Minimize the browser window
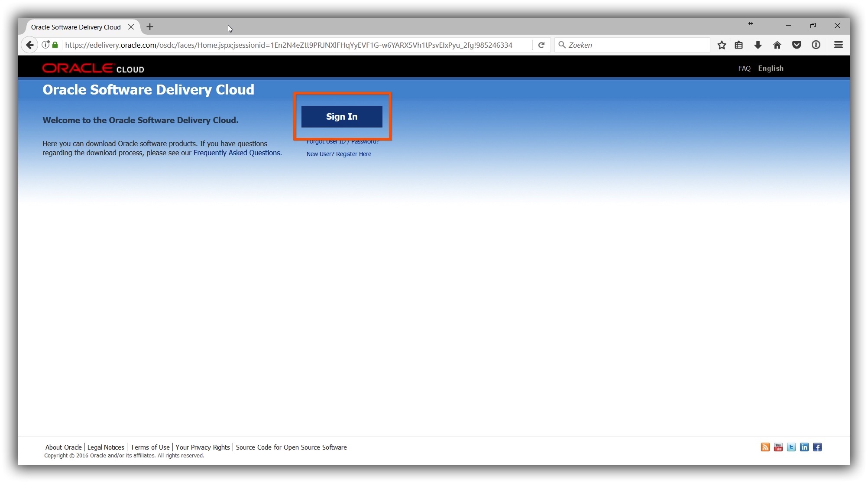Image resolution: width=868 pixels, height=483 pixels. pos(788,26)
